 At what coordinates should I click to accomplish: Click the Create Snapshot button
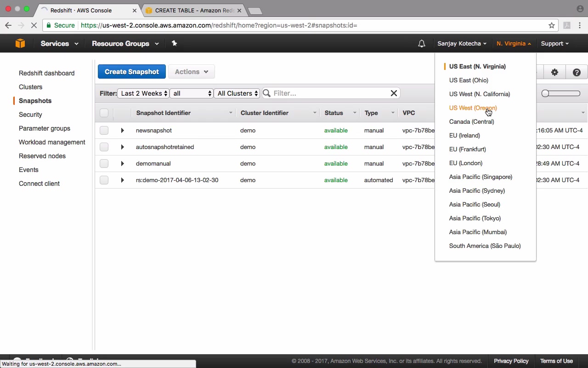pyautogui.click(x=132, y=72)
